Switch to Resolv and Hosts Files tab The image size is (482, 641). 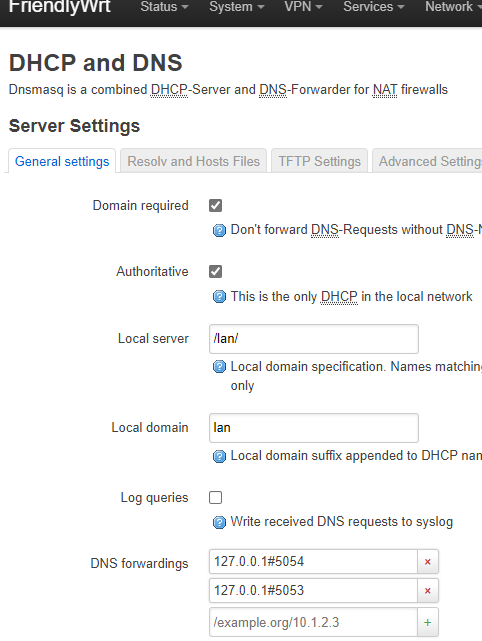tap(193, 161)
